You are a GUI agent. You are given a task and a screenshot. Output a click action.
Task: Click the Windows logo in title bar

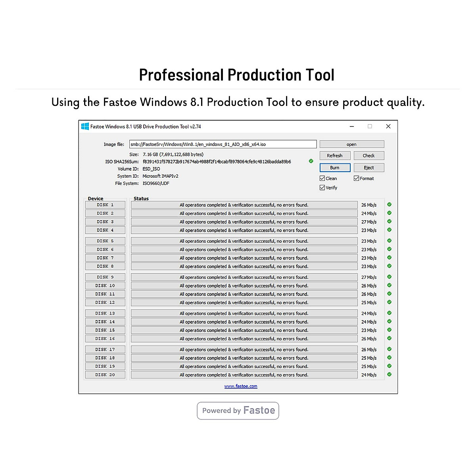tap(85, 127)
